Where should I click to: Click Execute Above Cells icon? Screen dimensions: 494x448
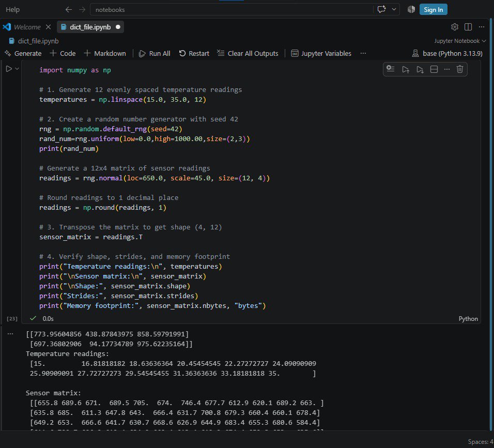point(406,69)
